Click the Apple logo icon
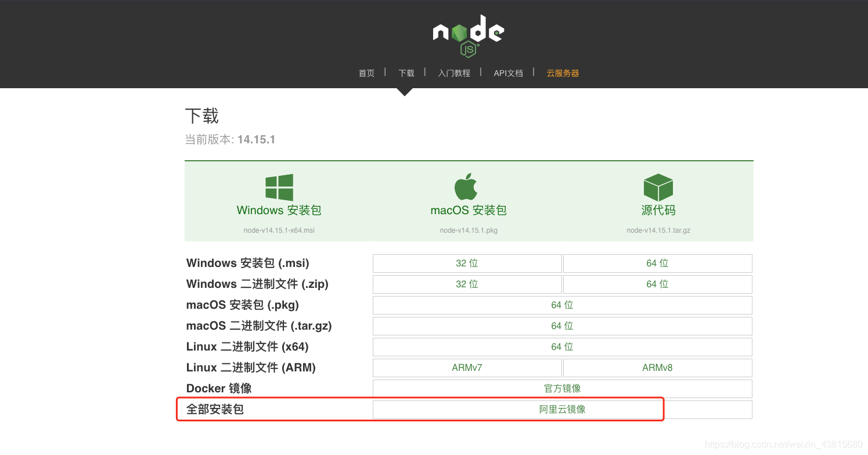 pos(466,187)
